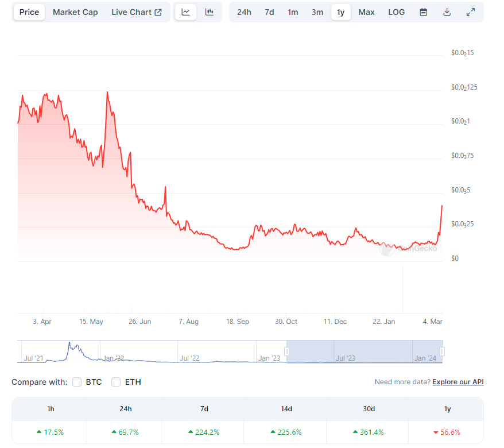This screenshot has width=504, height=448.
Task: Click the 22. Jan x-axis label
Action: (x=384, y=321)
